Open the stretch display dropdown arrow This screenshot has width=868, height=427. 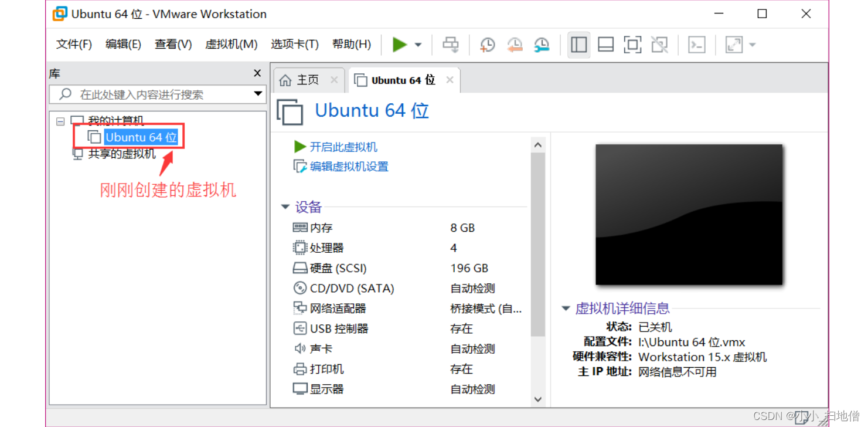[752, 45]
